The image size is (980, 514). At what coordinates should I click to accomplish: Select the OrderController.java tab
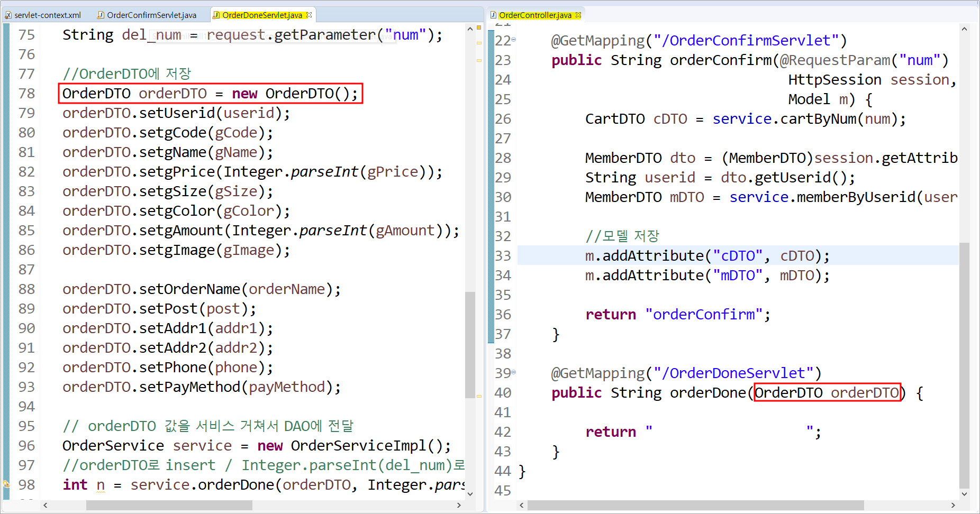tap(535, 15)
